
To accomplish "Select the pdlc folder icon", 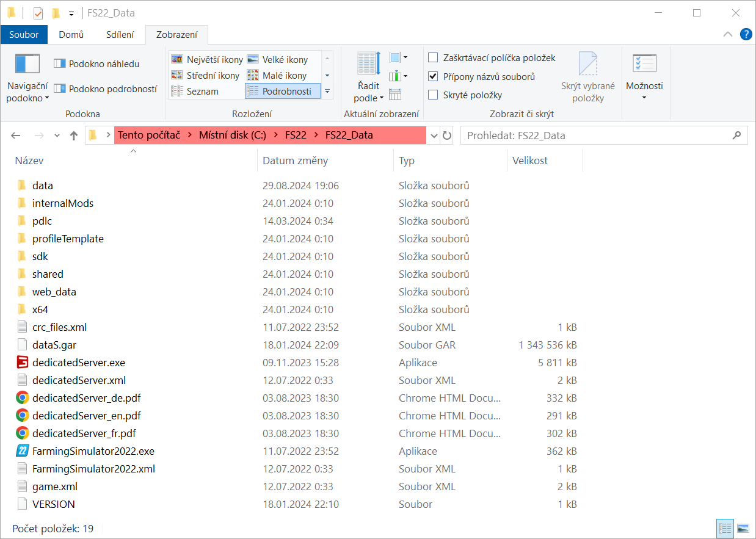I will [x=23, y=221].
